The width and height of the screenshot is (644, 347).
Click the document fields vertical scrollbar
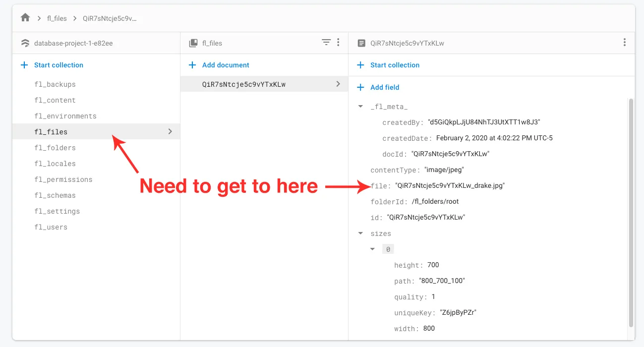631,213
